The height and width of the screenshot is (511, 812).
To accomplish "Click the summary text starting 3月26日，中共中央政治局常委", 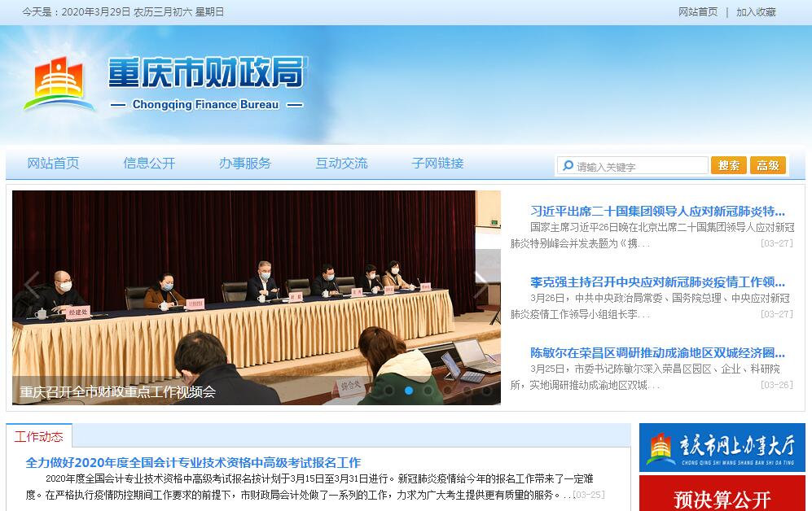I will tap(650, 306).
